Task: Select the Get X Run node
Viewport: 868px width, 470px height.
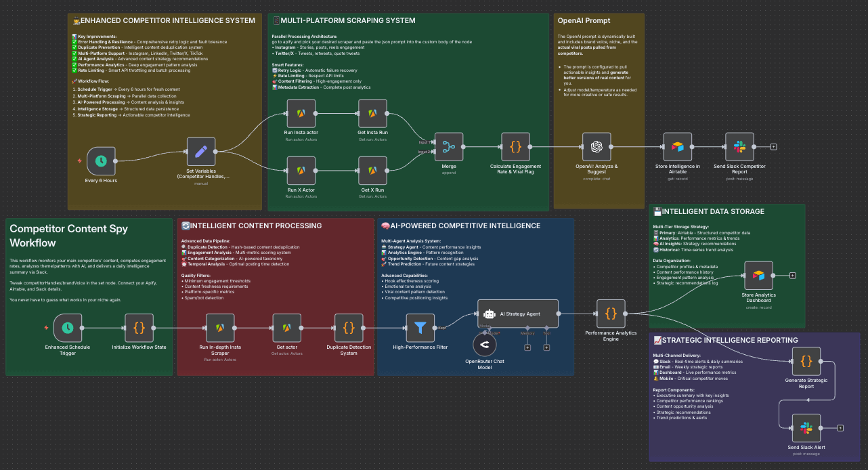Action: [x=372, y=171]
